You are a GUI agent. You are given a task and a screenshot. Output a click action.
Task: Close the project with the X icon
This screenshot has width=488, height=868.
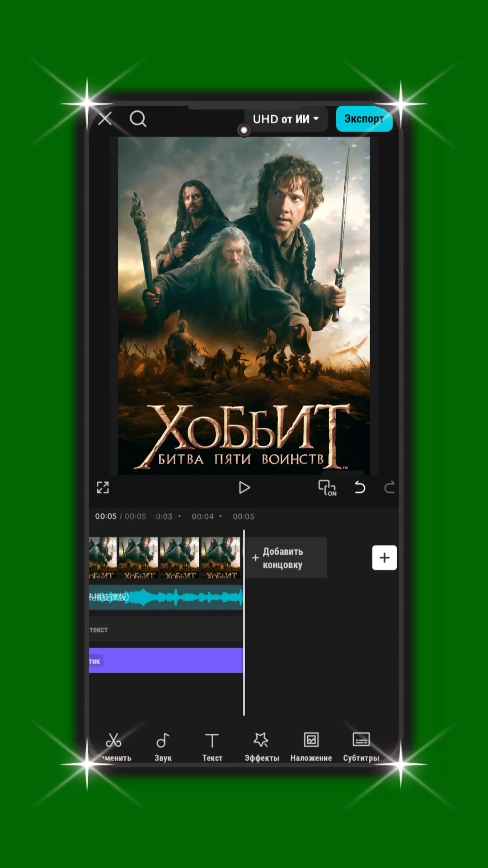(x=105, y=119)
